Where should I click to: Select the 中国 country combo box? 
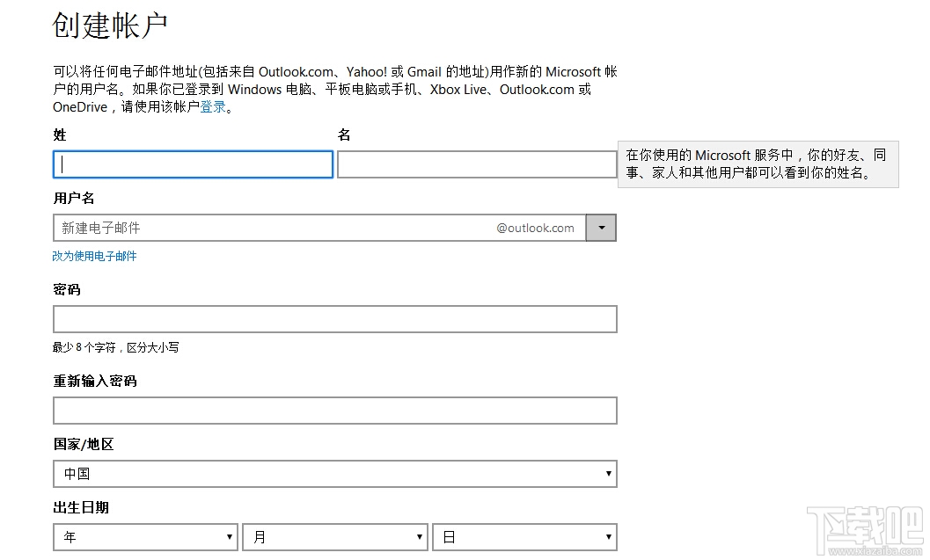point(334,474)
